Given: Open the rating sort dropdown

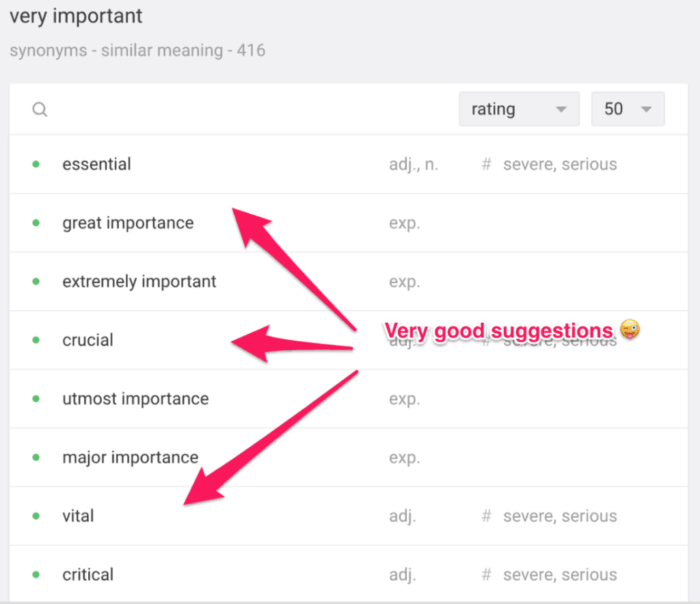Looking at the screenshot, I should [x=519, y=109].
